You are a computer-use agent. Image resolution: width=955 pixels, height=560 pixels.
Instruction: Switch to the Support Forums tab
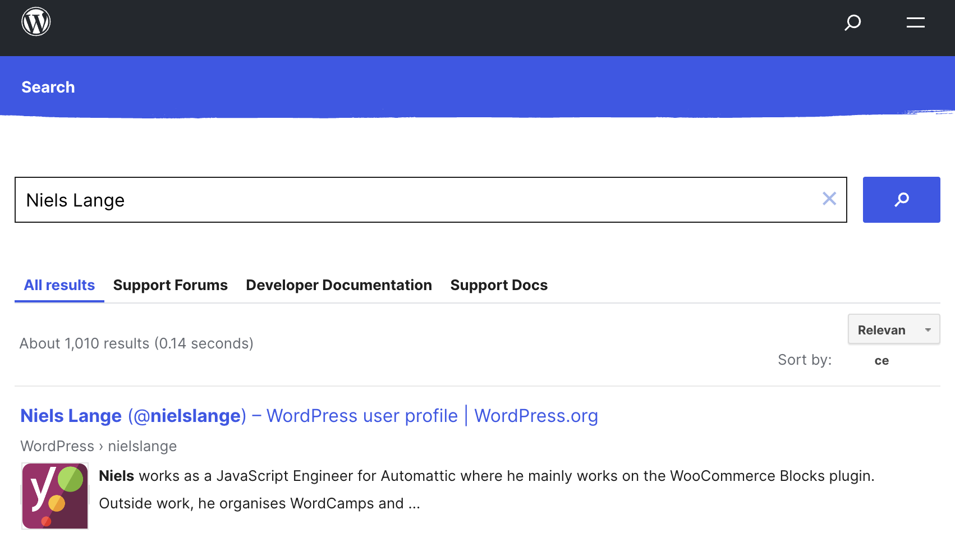click(170, 285)
